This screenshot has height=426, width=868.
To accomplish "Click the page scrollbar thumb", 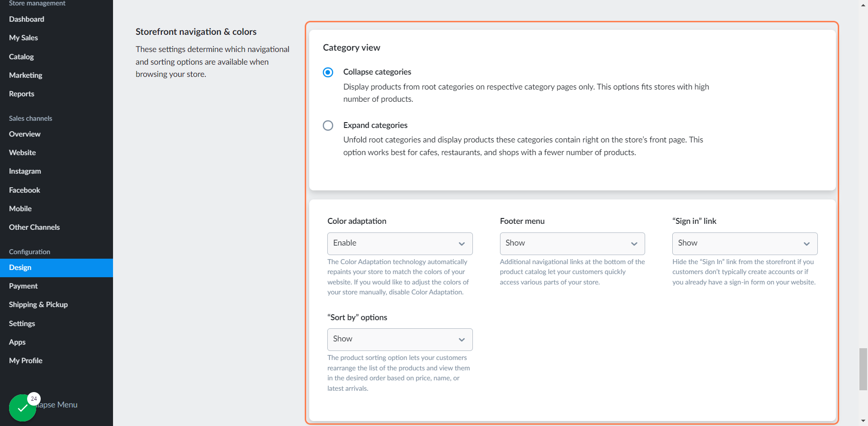I will tap(863, 369).
